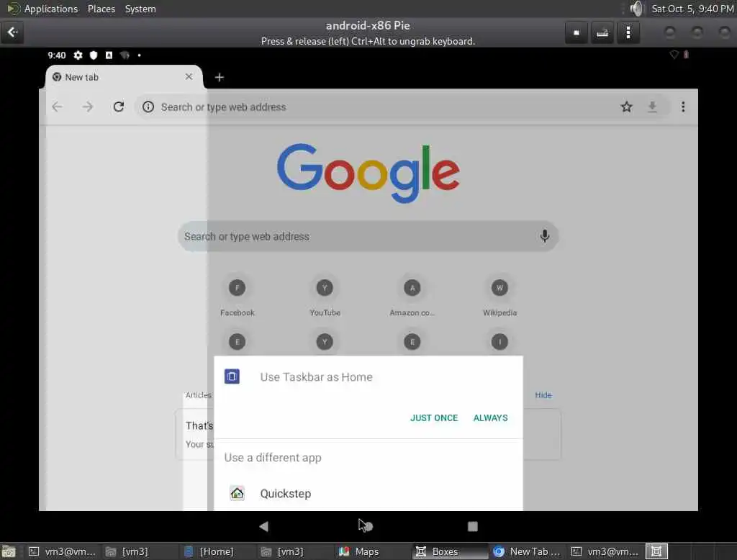Click 'Use a different app' label

[x=273, y=458]
